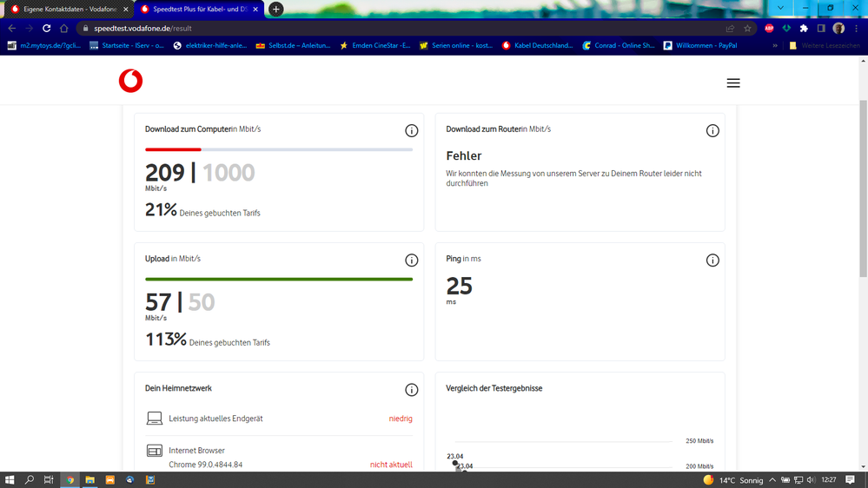Show hidden system tray icons
This screenshot has width=868, height=488.
pyautogui.click(x=772, y=479)
